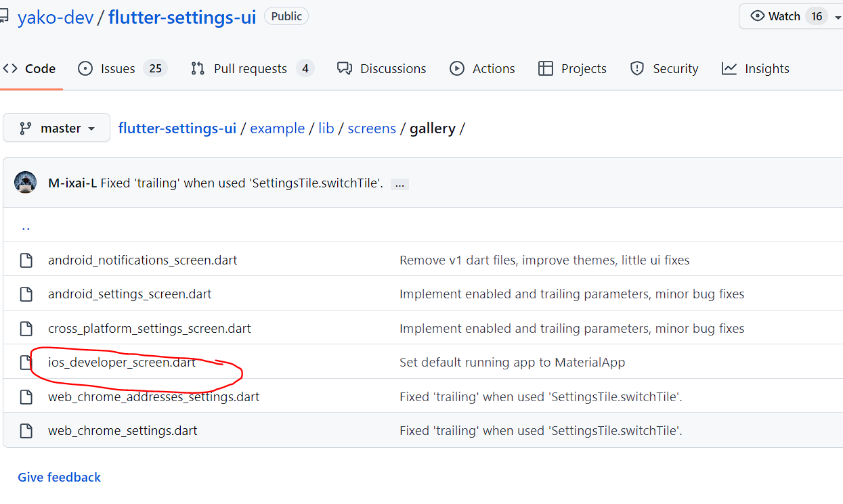Click file icon for android_settings_screen.dart

pos(26,294)
